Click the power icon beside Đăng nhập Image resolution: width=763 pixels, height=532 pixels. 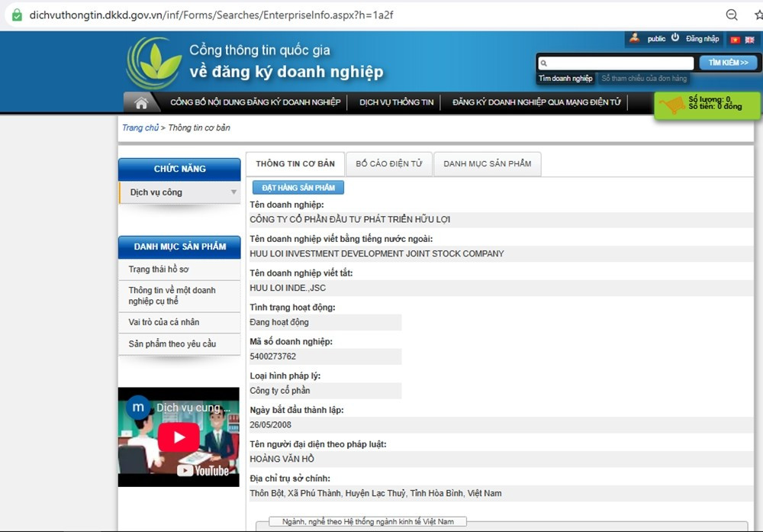pyautogui.click(x=675, y=38)
